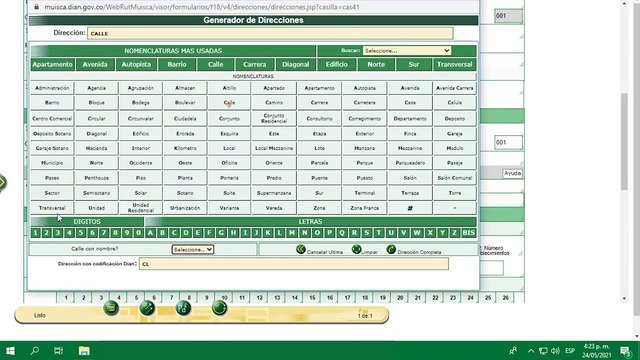
Task: Open File Explorer from the taskbar
Action: click(x=84, y=351)
